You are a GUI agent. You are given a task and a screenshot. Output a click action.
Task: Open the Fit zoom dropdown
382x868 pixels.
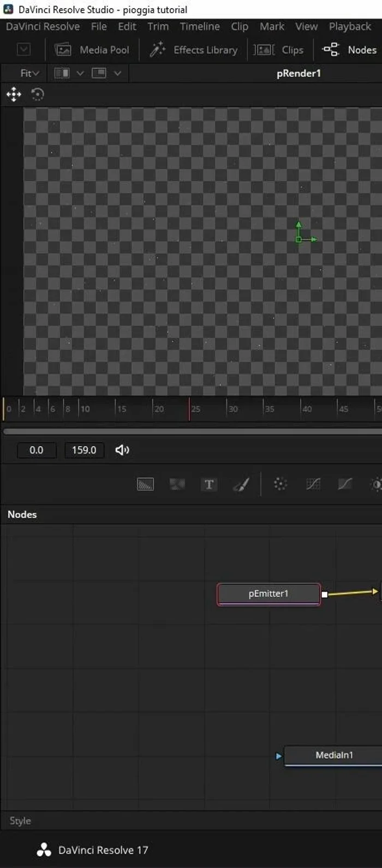point(29,73)
